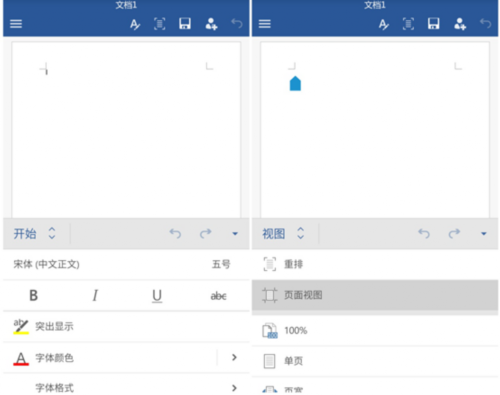The image size is (500, 395).
Task: Undo in the 开始 ribbon bar
Action: pyautogui.click(x=175, y=233)
